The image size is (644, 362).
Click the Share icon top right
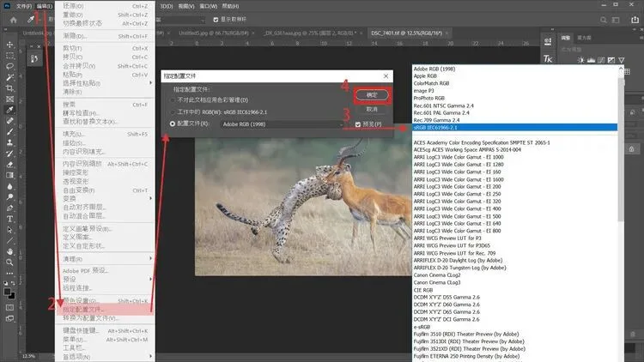tap(635, 20)
